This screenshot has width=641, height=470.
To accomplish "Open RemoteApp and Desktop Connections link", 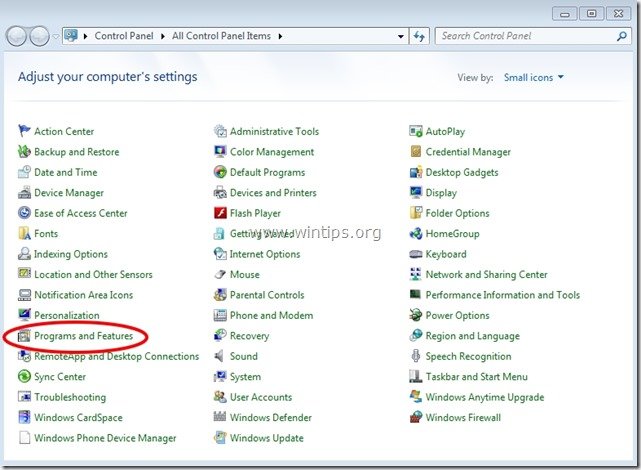I will coord(117,356).
